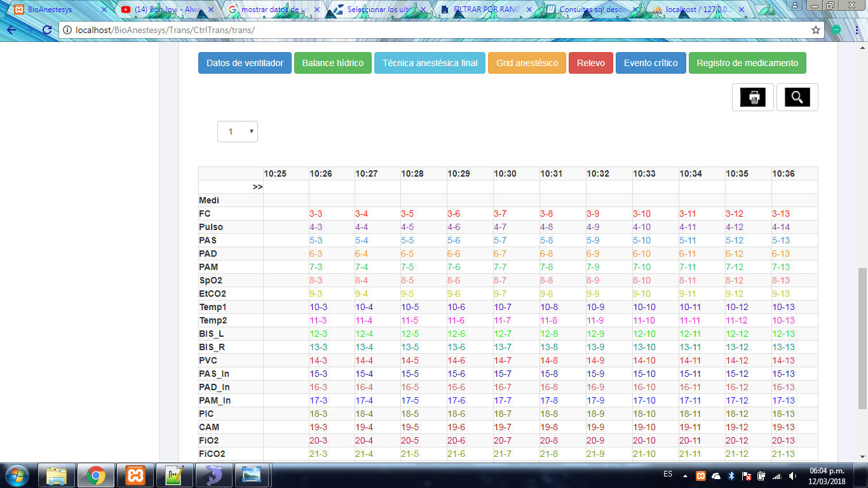Open XAMPP from the taskbar
The height and width of the screenshot is (488, 868).
pos(135,475)
